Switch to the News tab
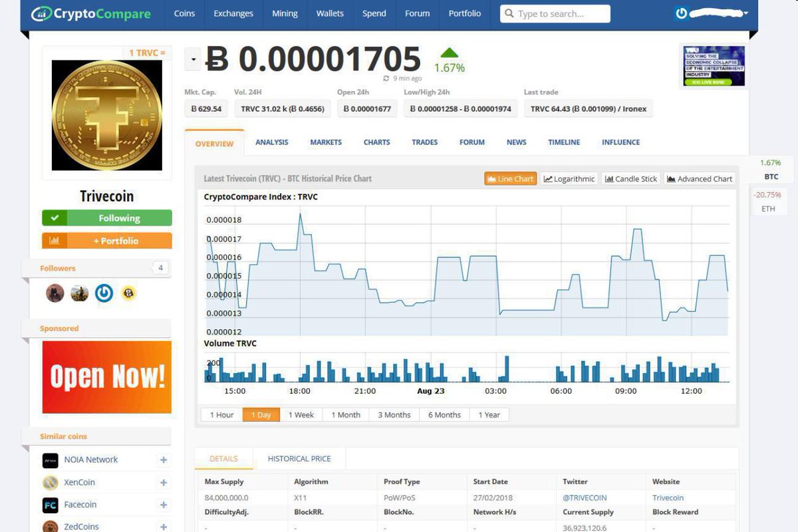 pyautogui.click(x=517, y=142)
